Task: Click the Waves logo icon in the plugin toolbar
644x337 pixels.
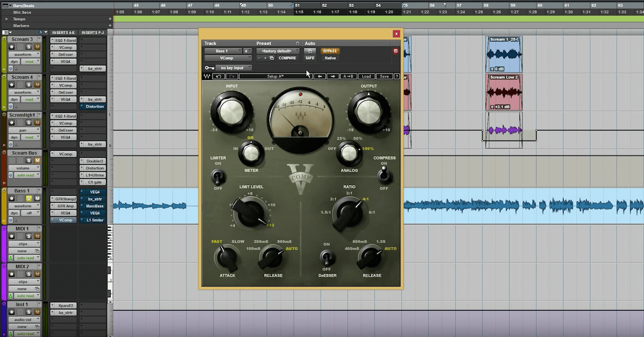Action: pyautogui.click(x=207, y=77)
